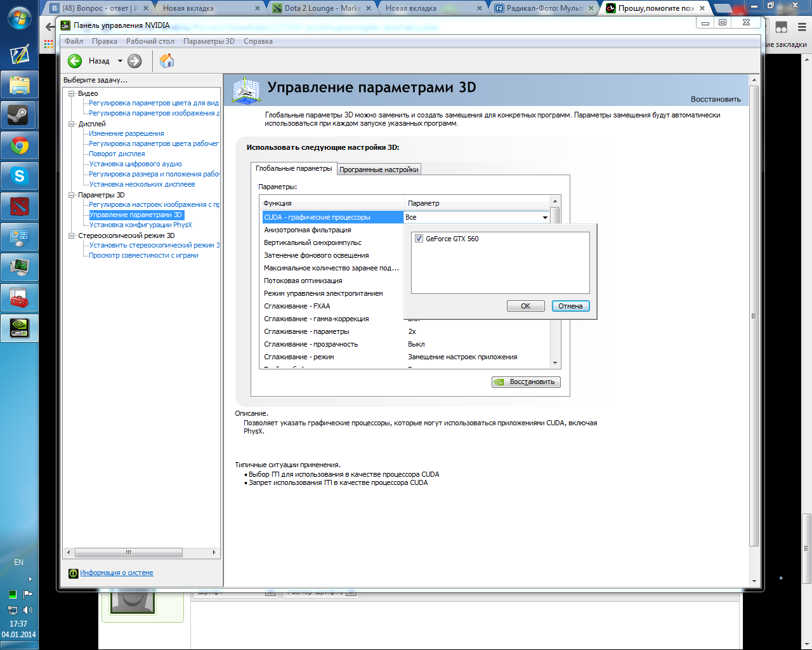Viewport: 812px width, 650px height.
Task: Click the left pane horizontal scrollbar
Action: tap(129, 552)
